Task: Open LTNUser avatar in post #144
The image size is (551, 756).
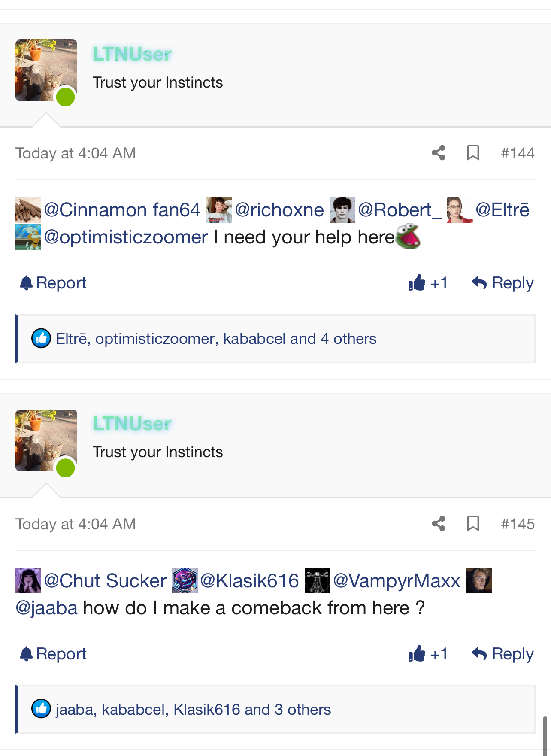Action: [x=46, y=70]
